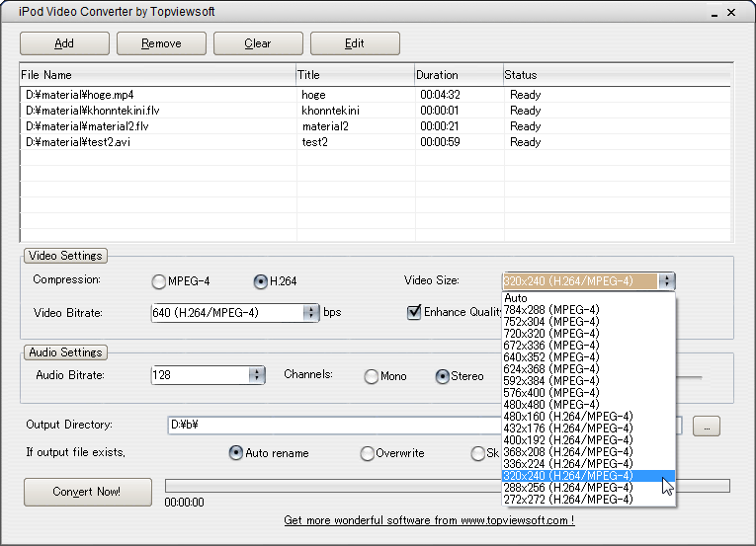Click the Duration column header

pyautogui.click(x=459, y=75)
